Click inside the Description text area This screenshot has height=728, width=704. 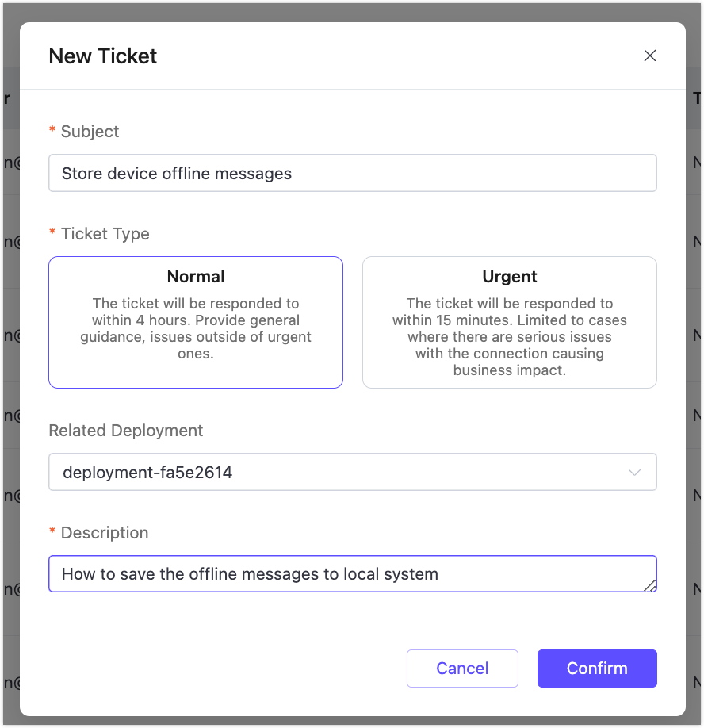(x=352, y=573)
